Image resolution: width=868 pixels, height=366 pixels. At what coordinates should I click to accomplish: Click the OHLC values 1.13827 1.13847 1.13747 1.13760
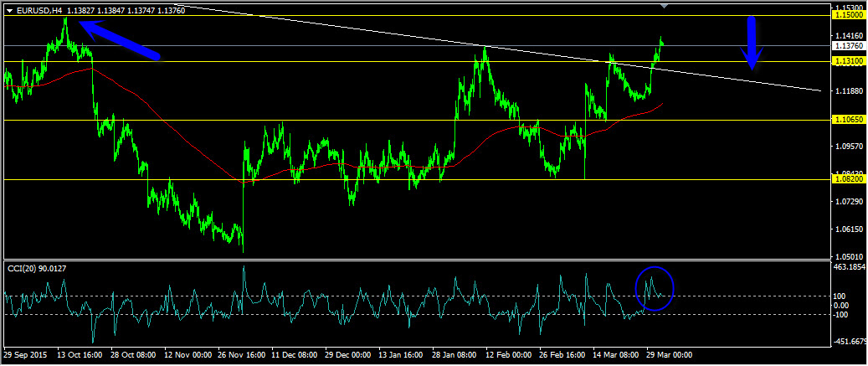pos(126,10)
